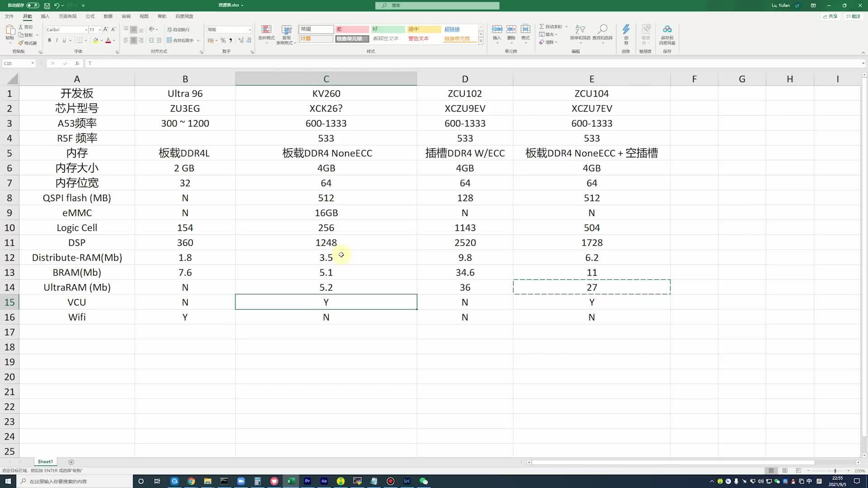Apply the Hyperlink (超链接) cell style
868x488 pixels.
click(460, 29)
